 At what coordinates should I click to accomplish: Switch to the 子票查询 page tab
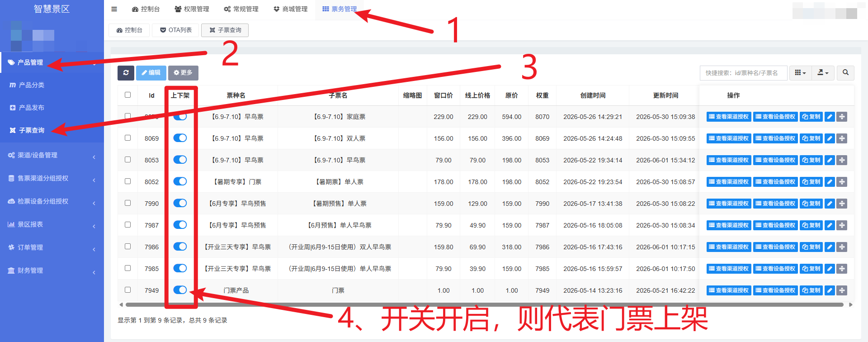pos(225,30)
